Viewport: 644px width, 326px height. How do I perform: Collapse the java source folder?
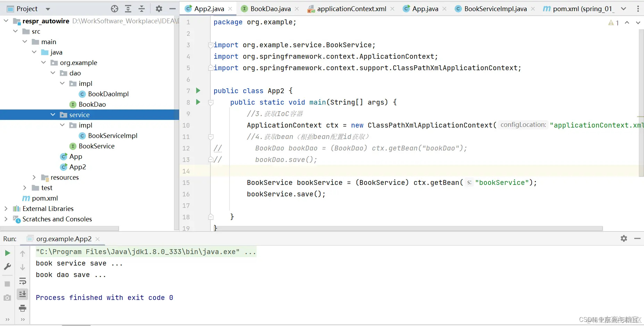pos(34,52)
